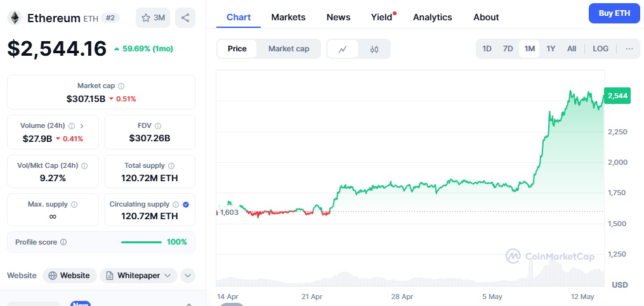Viewport: 644px width, 306px height.
Task: Expand Volume (24h) details arrow
Action: (82, 126)
